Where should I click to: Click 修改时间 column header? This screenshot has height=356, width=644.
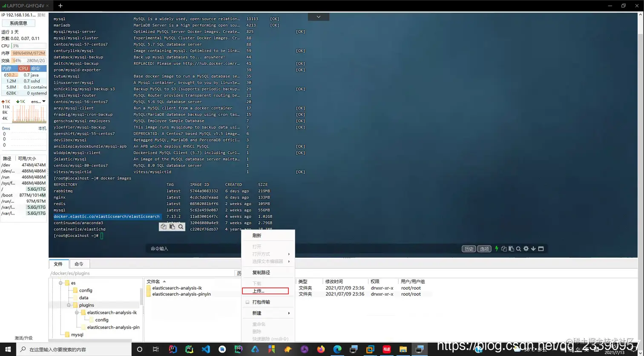click(x=334, y=281)
